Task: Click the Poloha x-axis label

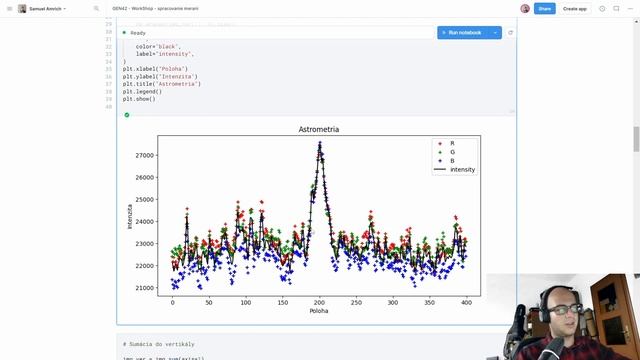Action: click(x=319, y=311)
